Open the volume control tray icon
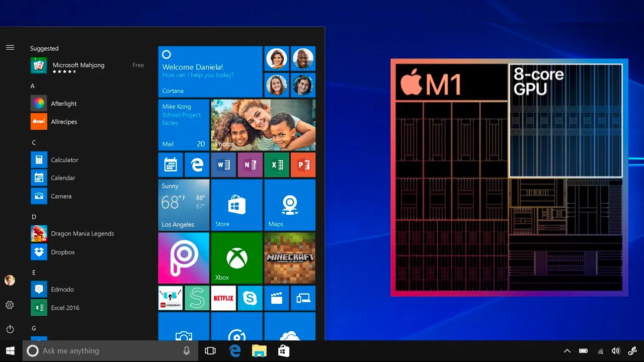 point(616,351)
